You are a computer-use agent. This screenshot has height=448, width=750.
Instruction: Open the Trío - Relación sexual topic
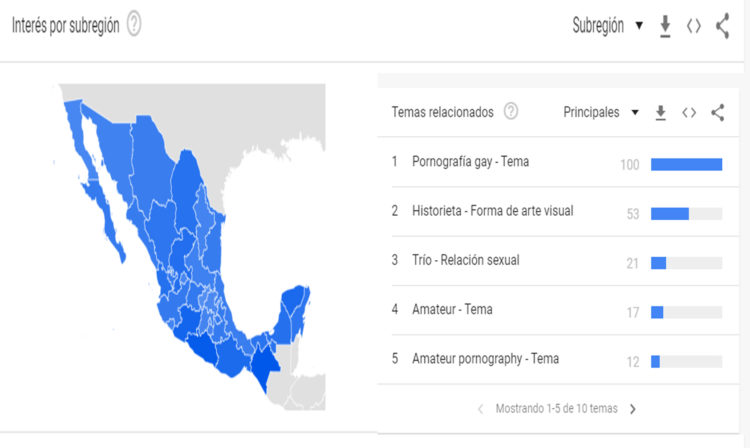click(x=465, y=260)
